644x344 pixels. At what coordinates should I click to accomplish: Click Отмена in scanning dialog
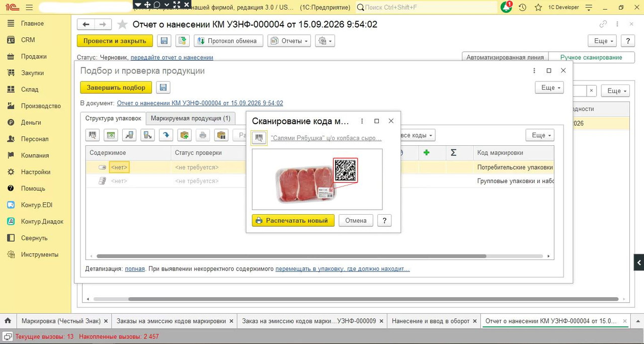356,220
